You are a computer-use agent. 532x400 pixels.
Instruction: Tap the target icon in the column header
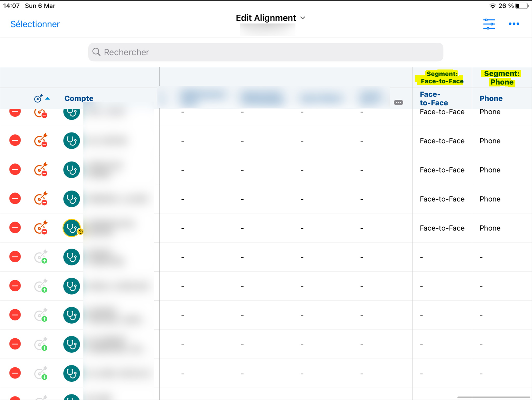click(38, 98)
